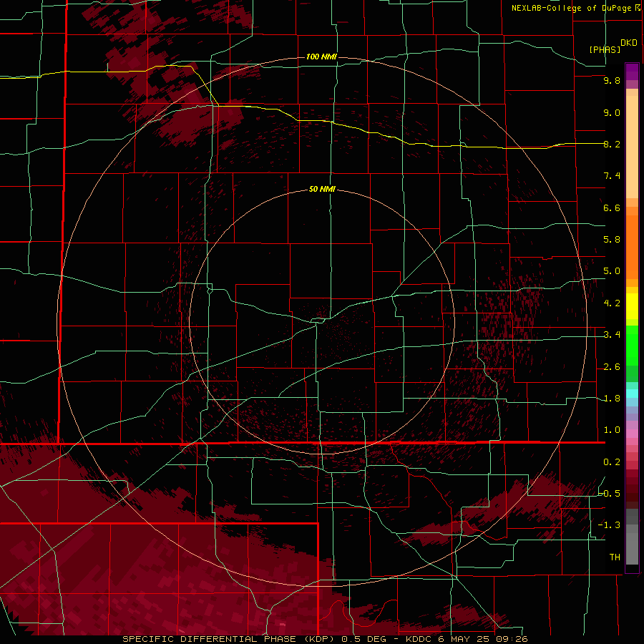Image resolution: width=644 pixels, height=644 pixels.
Task: Click the NEXLAB-College of DuPage credit text
Action: tap(576, 8)
